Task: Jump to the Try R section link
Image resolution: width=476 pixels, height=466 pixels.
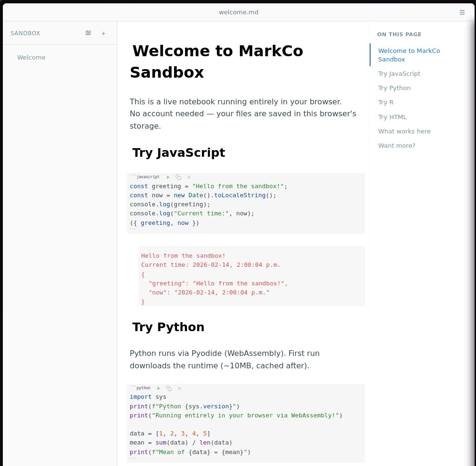Action: [385, 102]
